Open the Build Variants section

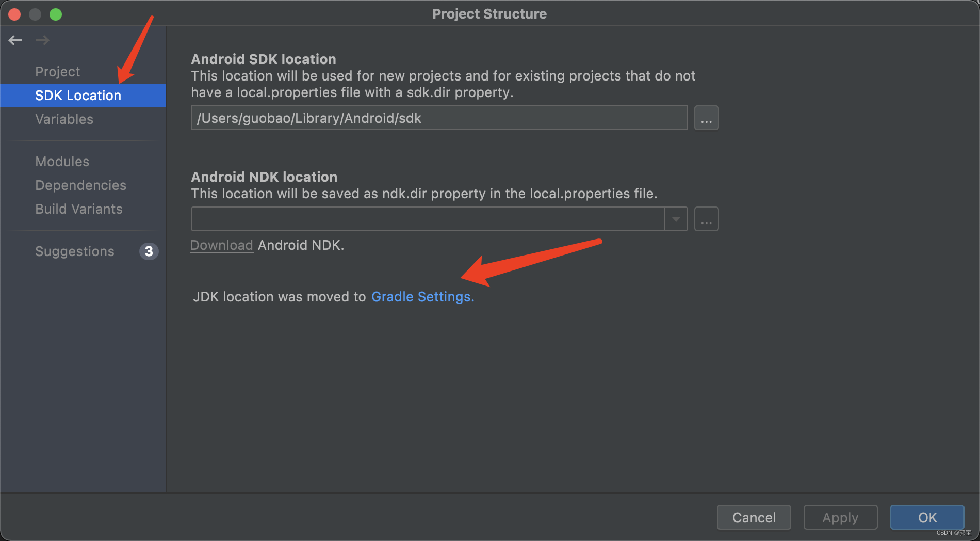[x=78, y=209]
